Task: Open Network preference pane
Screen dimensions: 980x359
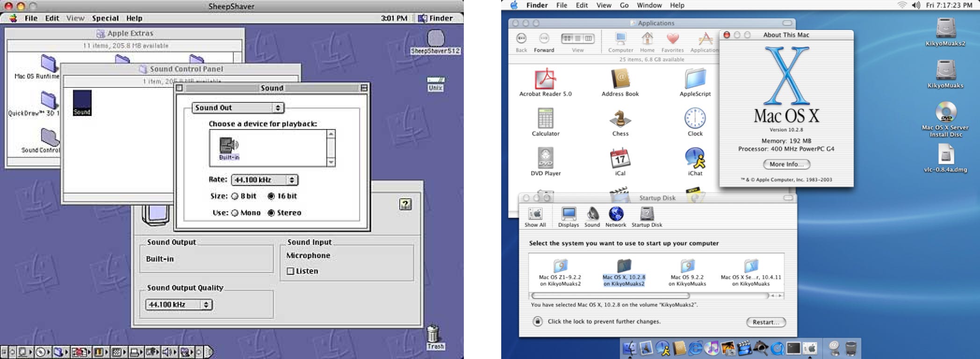Action: click(x=616, y=217)
